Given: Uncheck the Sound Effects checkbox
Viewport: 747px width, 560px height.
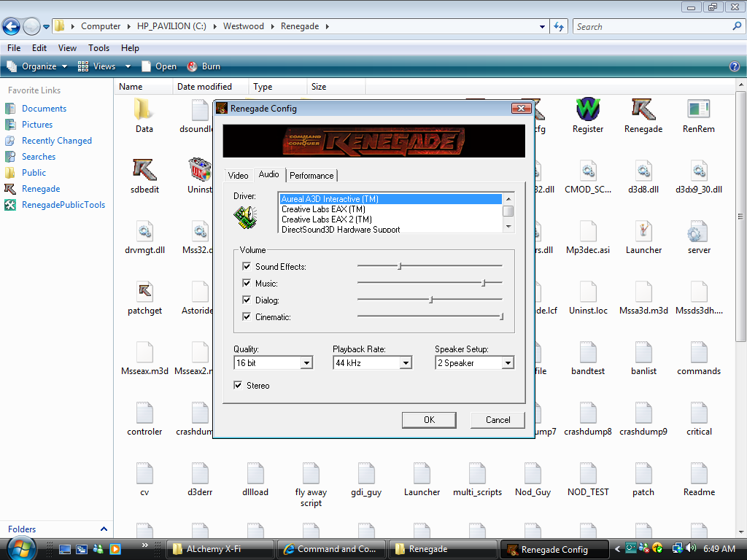Looking at the screenshot, I should tap(247, 267).
